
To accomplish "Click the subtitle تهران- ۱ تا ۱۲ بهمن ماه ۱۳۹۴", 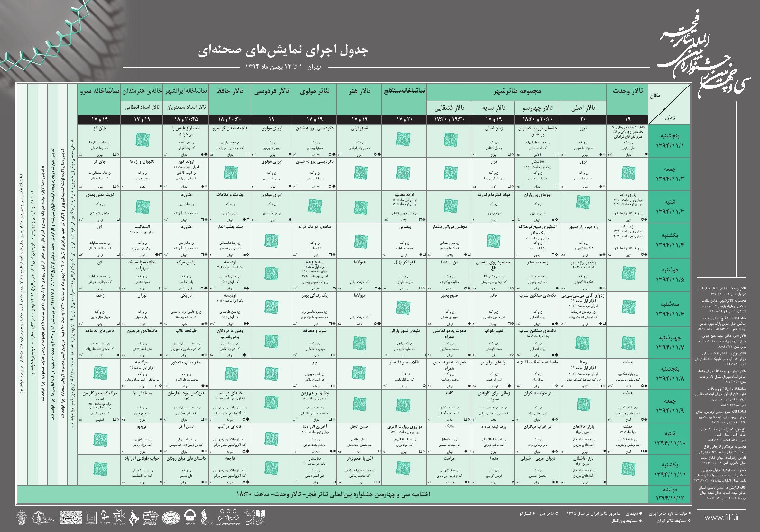I will (x=283, y=67).
